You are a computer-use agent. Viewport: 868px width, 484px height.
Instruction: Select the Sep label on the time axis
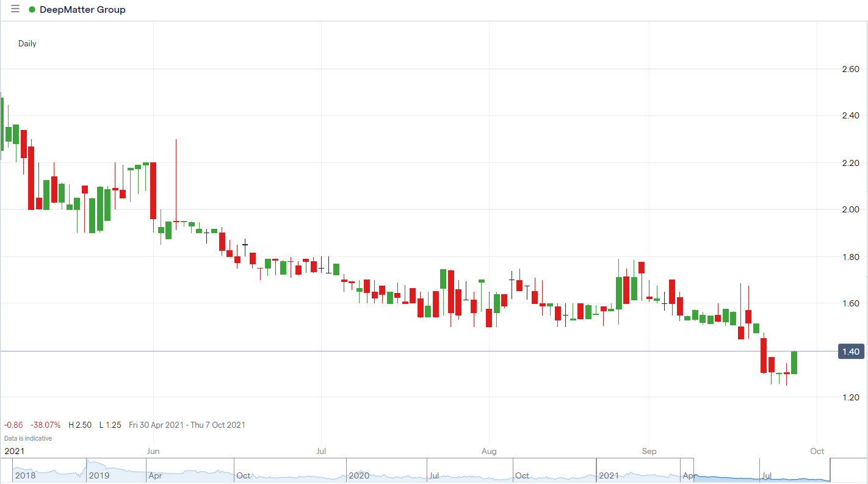[649, 451]
